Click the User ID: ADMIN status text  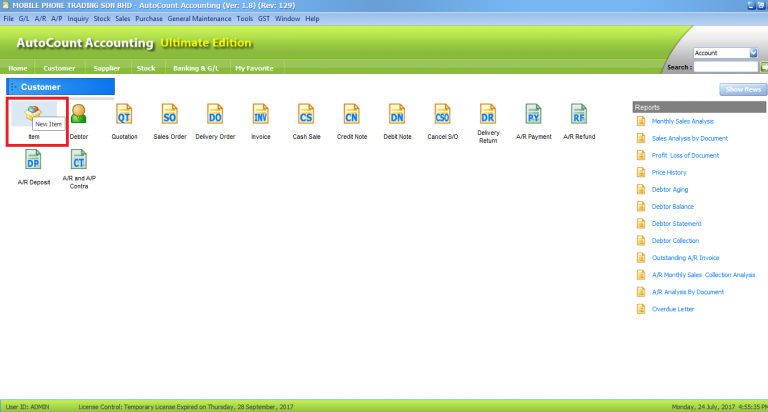click(27, 407)
